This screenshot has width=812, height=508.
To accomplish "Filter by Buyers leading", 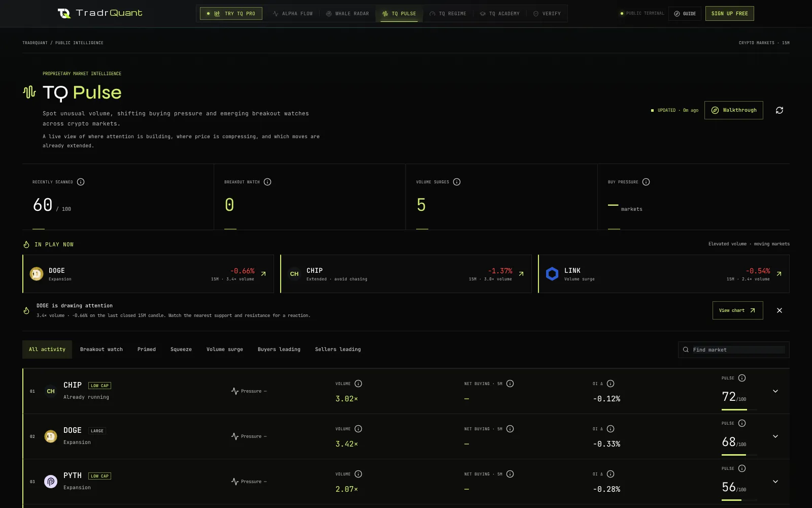I will pos(279,350).
